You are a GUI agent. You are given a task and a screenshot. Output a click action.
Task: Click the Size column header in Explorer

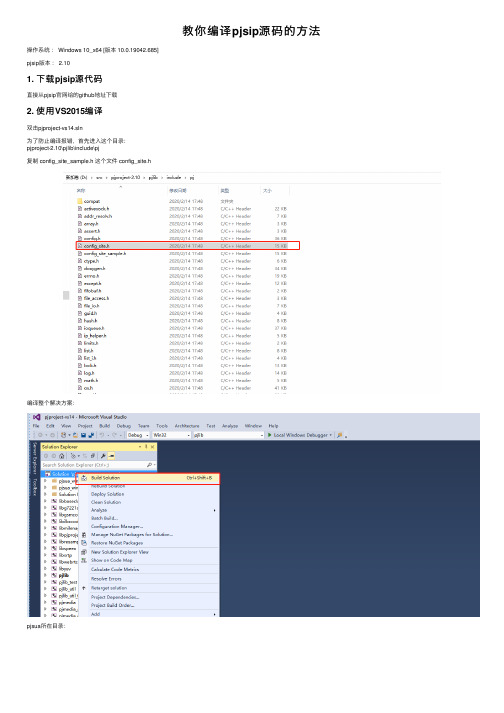point(267,191)
